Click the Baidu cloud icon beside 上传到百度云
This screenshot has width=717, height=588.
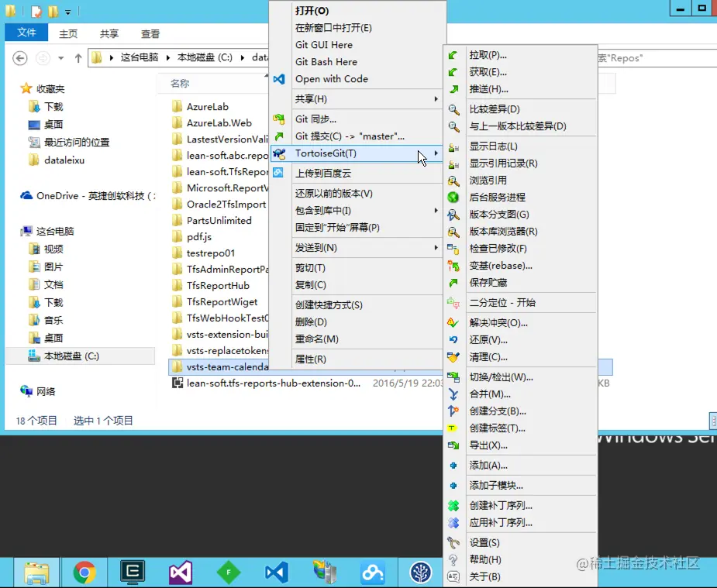(x=278, y=173)
